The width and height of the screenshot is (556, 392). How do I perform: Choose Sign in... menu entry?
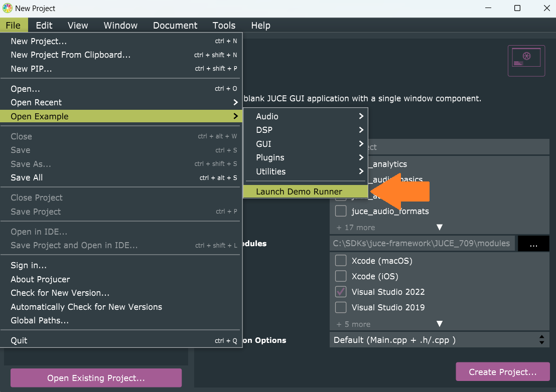tap(121, 265)
